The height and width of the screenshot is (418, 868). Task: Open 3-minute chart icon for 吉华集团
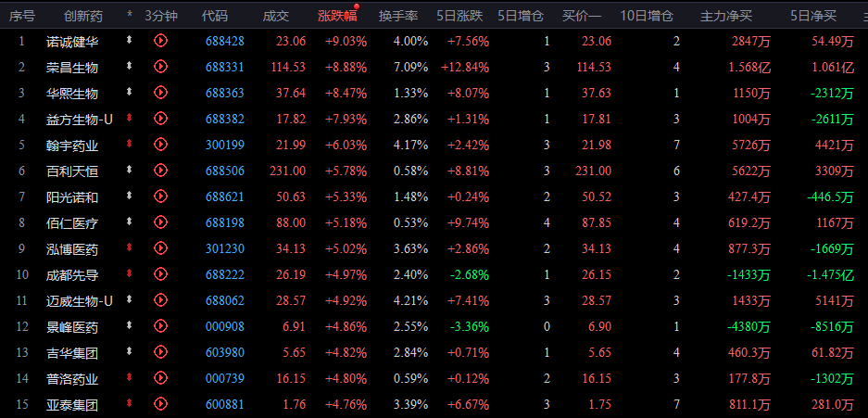(x=160, y=351)
